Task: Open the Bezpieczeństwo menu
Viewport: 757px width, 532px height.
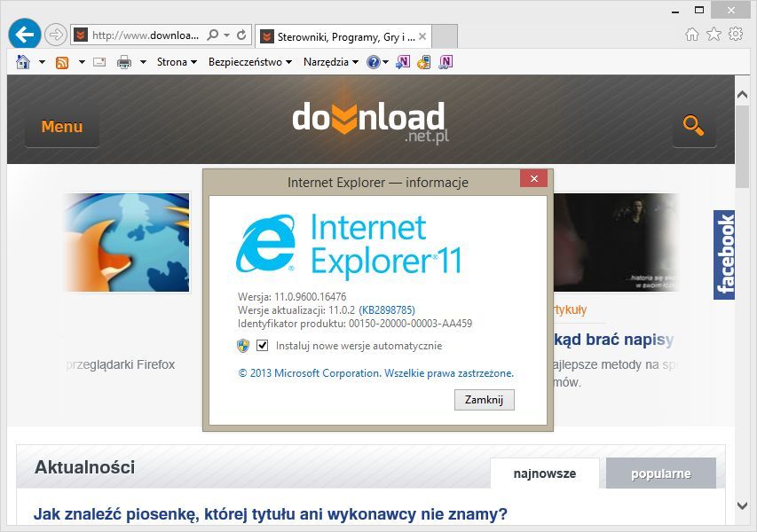Action: [x=250, y=62]
